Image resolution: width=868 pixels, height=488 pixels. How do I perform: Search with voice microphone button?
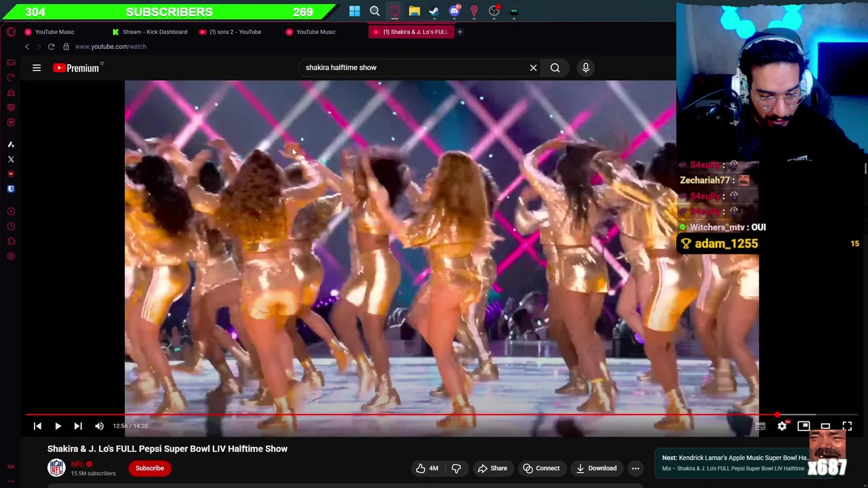[x=586, y=68]
